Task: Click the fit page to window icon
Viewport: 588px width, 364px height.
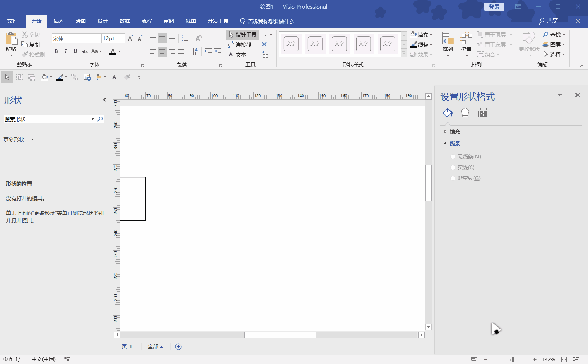Action: 564,359
